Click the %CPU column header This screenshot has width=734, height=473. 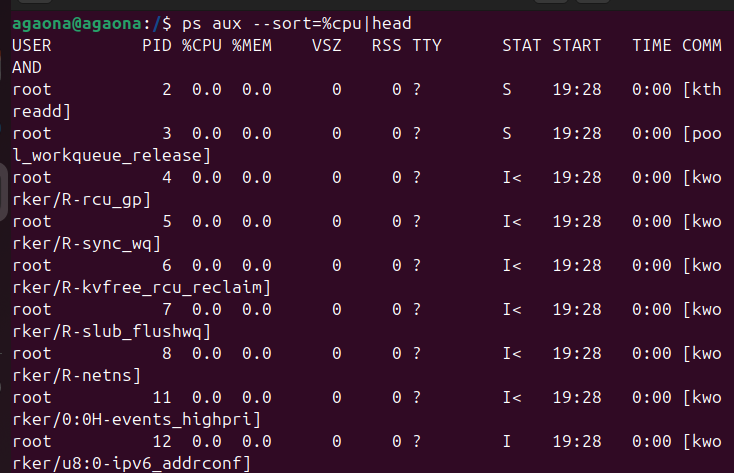pos(202,46)
